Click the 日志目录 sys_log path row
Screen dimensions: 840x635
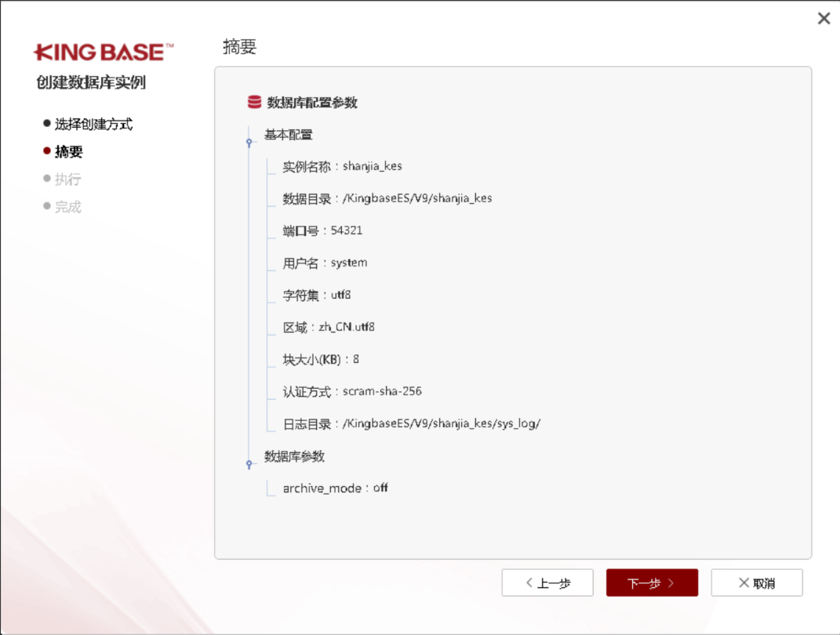click(412, 423)
